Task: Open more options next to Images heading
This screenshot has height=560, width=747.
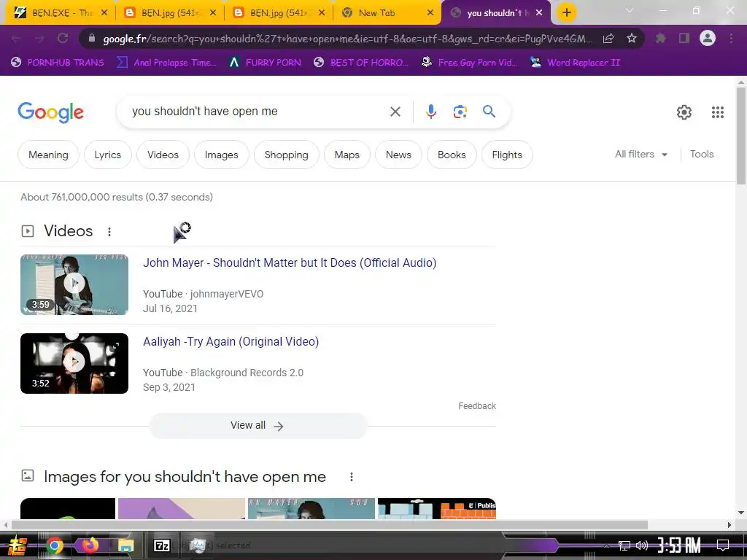Action: [351, 477]
